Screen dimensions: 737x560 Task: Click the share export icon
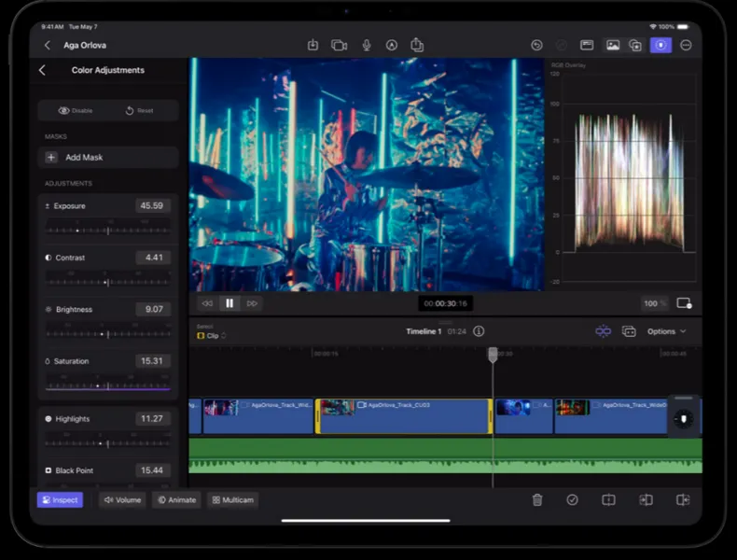coord(417,45)
